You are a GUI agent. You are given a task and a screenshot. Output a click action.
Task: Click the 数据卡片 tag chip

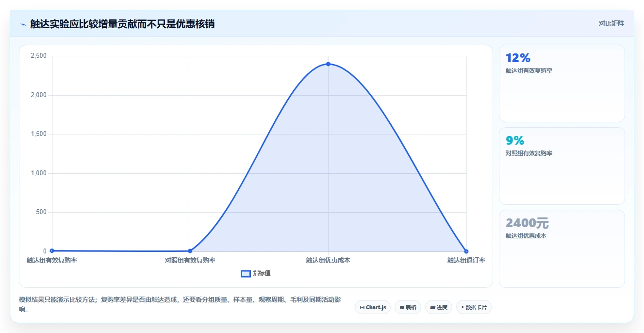coord(474,307)
